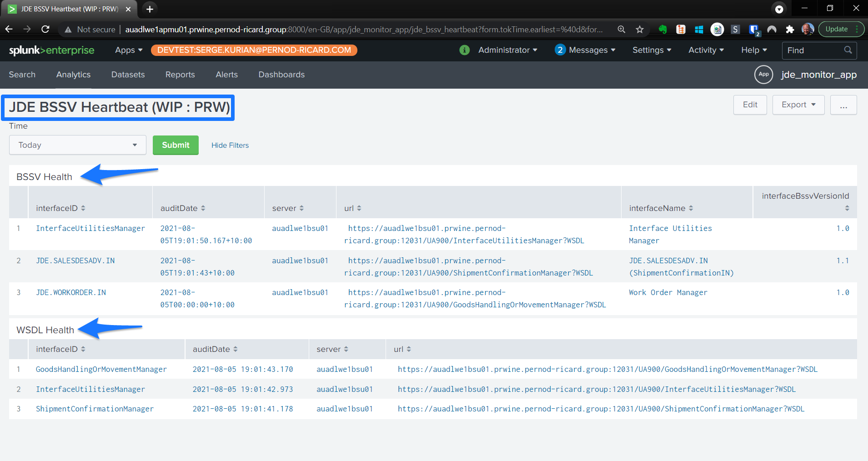Click the Hide Filters link
This screenshot has width=868, height=461.
tap(230, 145)
